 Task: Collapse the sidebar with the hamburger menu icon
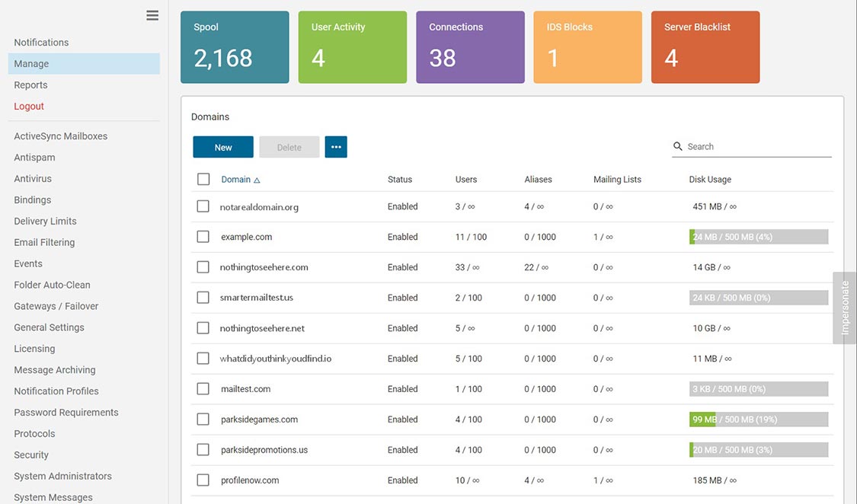pyautogui.click(x=152, y=15)
